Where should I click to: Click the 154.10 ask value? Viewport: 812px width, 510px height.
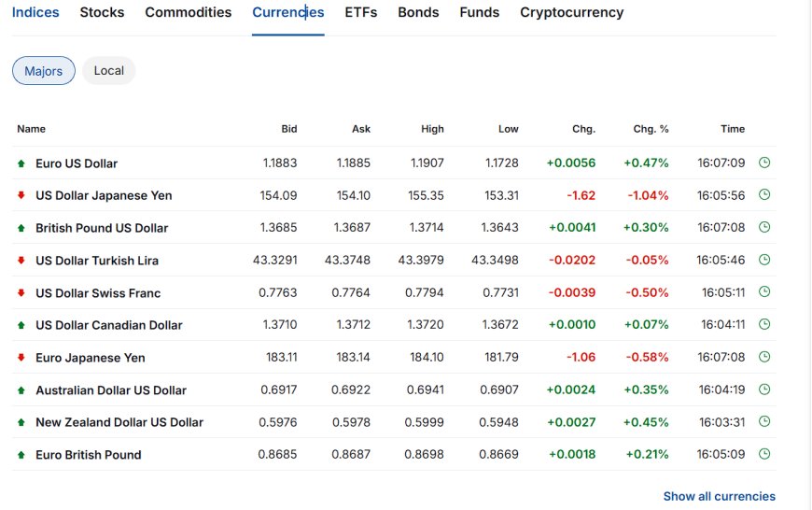(x=354, y=195)
